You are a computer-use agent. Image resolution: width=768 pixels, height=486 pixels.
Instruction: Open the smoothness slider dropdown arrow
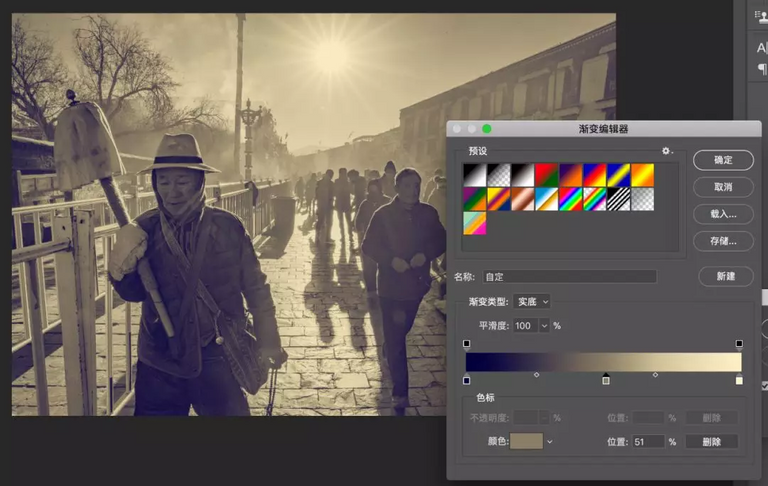(x=544, y=326)
